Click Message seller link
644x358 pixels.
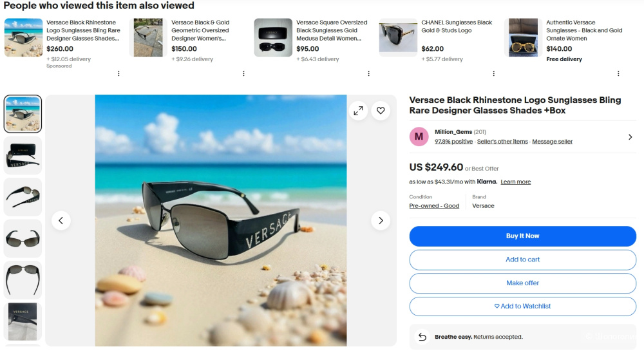click(x=552, y=142)
